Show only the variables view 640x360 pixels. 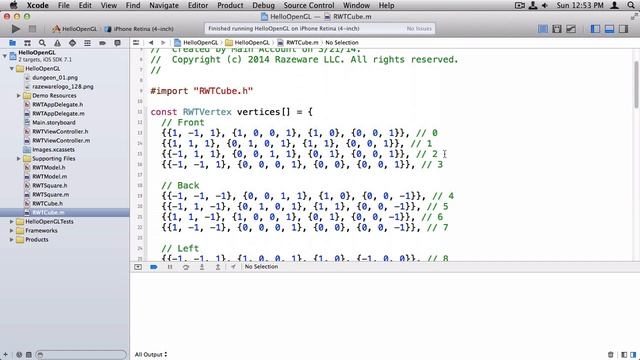[624, 355]
